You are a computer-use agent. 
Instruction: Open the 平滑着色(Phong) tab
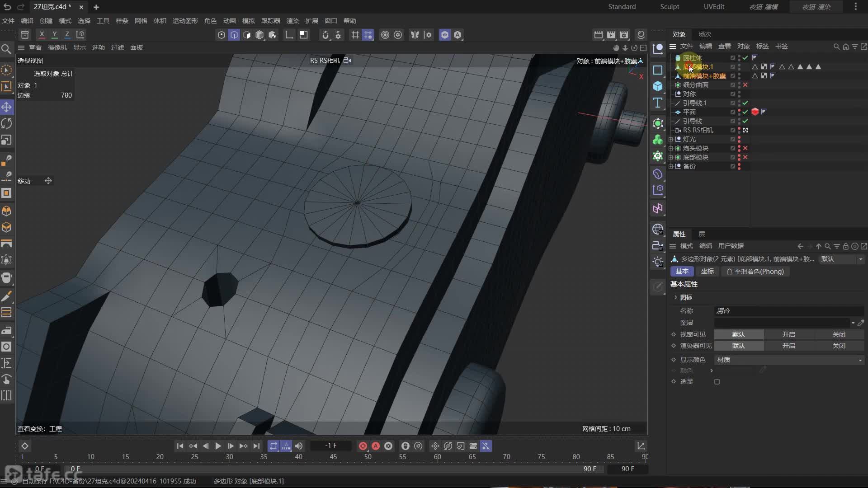pyautogui.click(x=755, y=272)
